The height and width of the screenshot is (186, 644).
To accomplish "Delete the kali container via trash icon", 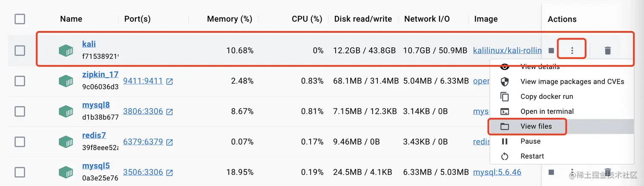I will [x=608, y=50].
